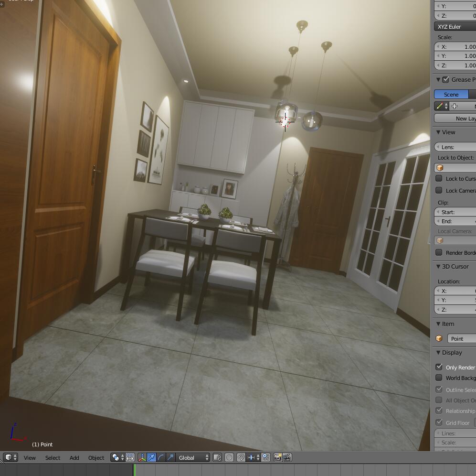Select the translate manipulator arrow icon
This screenshot has height=476, width=476.
tap(151, 457)
